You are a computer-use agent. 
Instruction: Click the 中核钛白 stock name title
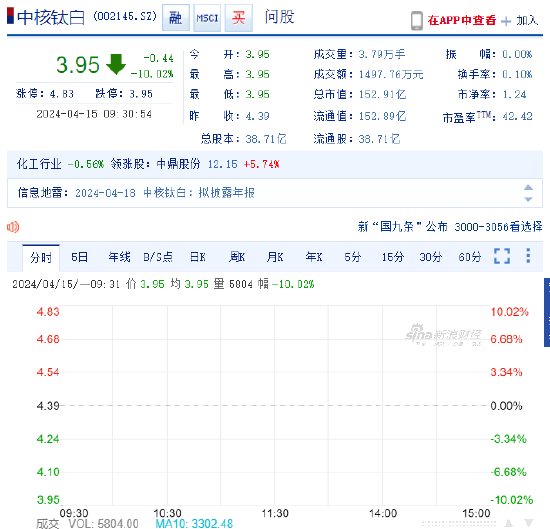point(51,18)
